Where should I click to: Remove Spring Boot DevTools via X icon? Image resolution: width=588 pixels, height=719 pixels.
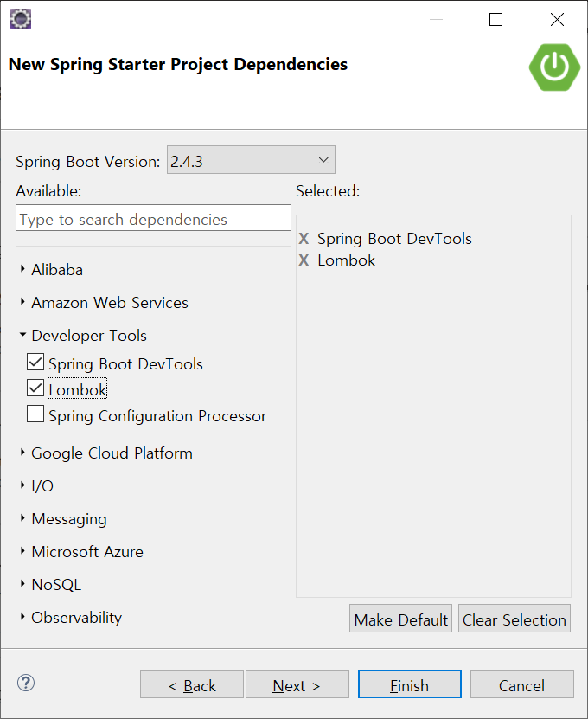304,239
